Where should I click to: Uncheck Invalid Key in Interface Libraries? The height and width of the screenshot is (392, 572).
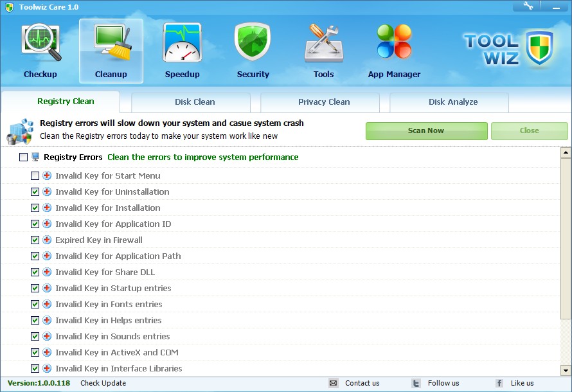(x=35, y=368)
